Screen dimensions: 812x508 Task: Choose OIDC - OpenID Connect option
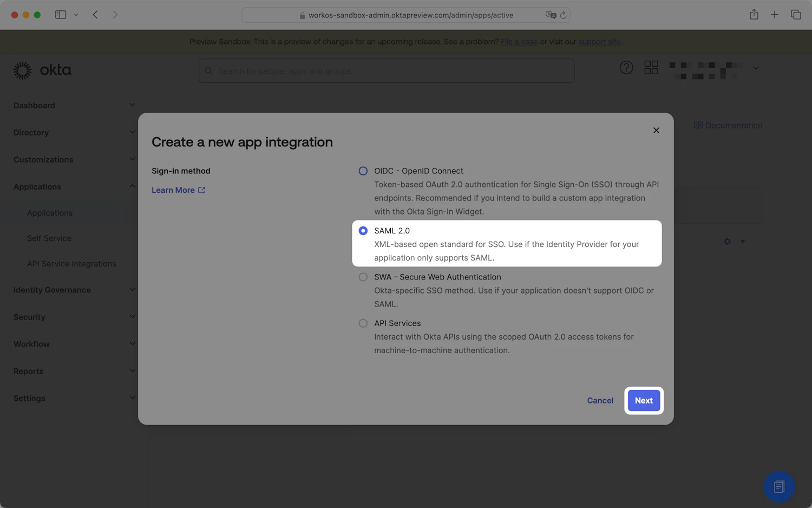click(x=363, y=171)
